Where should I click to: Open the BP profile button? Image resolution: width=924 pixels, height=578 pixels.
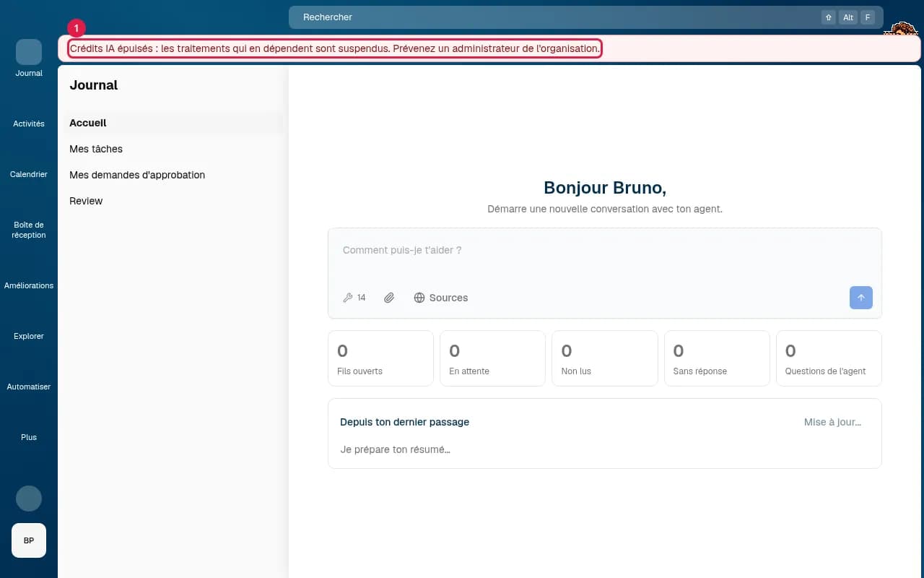pyautogui.click(x=29, y=540)
